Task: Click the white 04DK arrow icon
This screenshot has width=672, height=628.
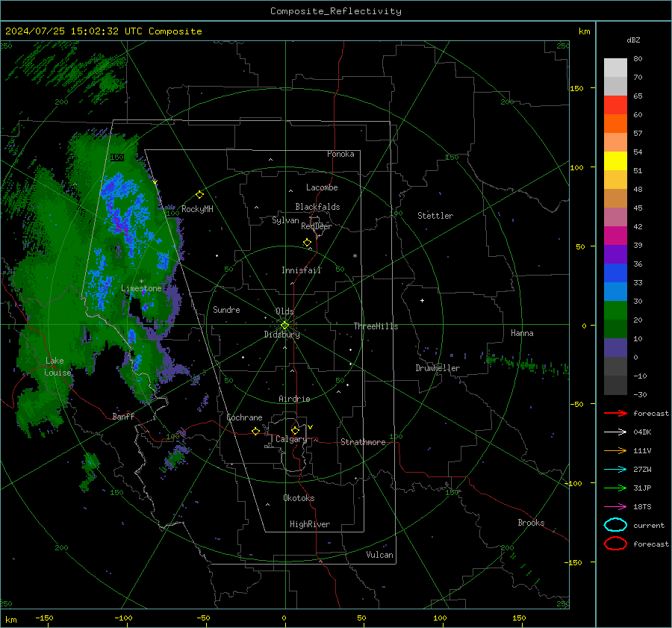Action: 615,432
